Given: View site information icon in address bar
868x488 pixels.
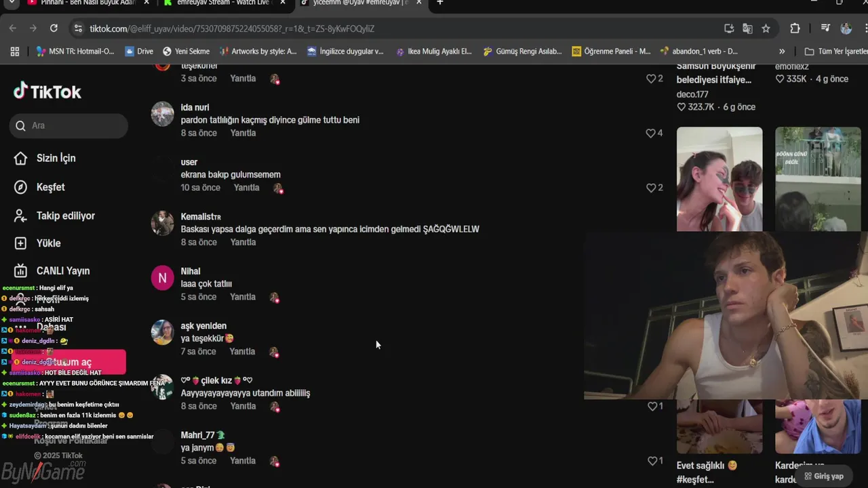Looking at the screenshot, I should [x=78, y=28].
